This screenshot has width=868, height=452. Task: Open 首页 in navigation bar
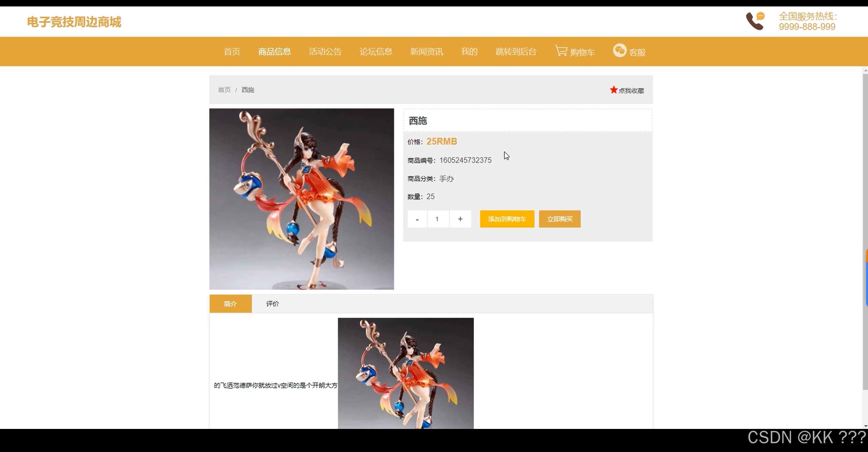[x=232, y=52]
